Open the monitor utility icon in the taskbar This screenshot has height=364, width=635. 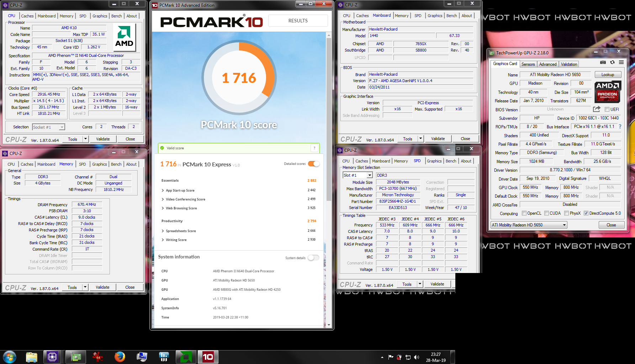142,357
